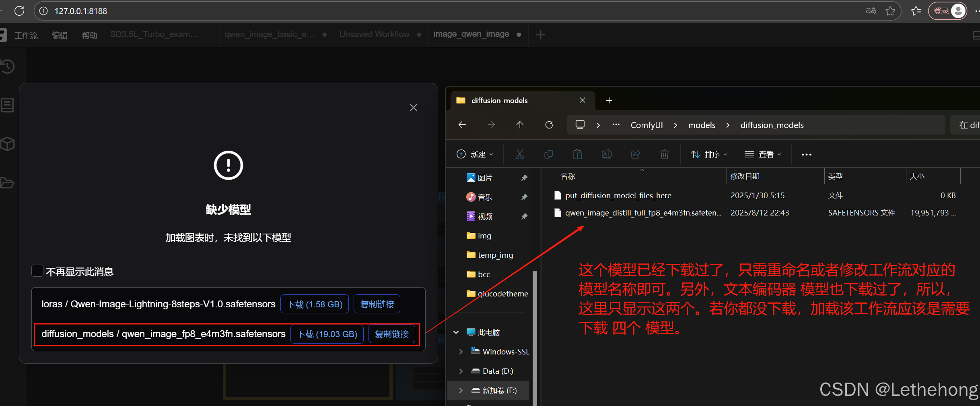The image size is (980, 406).
Task: Click the Share icon in Explorer toolbar
Action: 636,154
